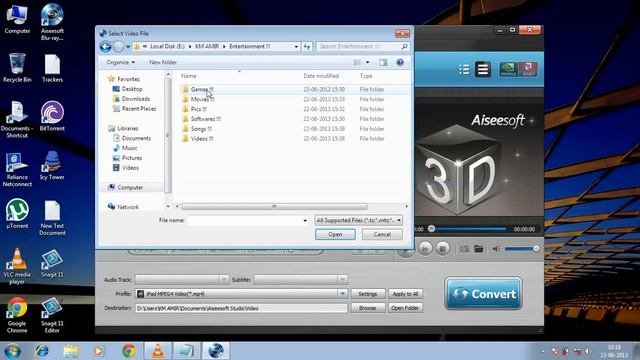Change the file view icon

click(x=357, y=62)
